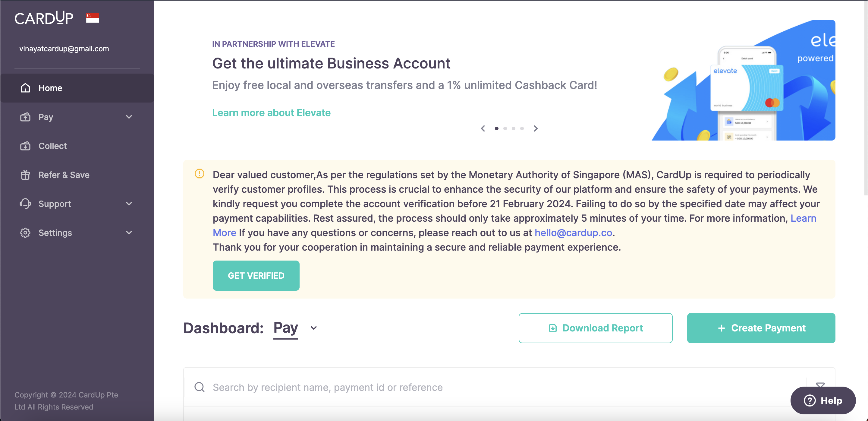This screenshot has height=421, width=868.
Task: Click the Settings gear icon
Action: click(x=25, y=233)
